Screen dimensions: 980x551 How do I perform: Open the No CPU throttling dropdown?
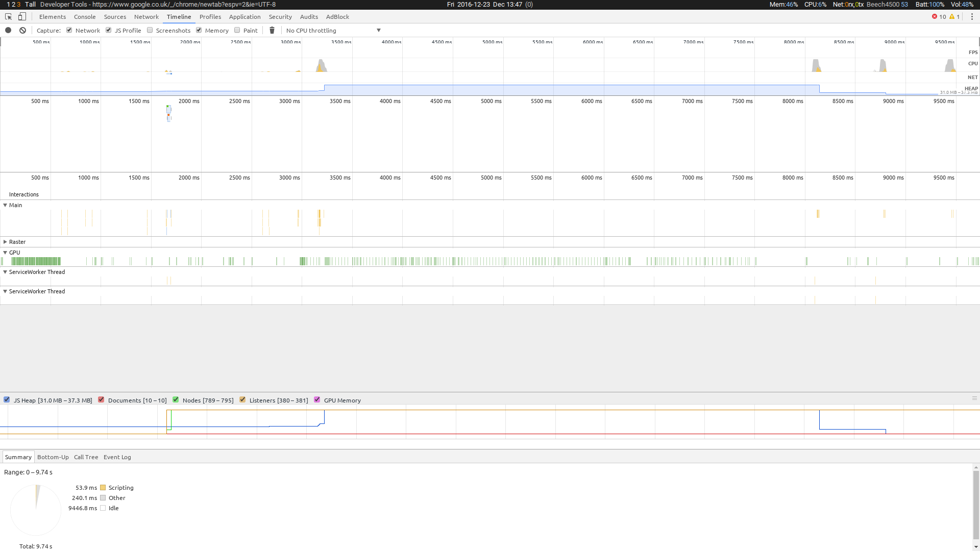(x=334, y=31)
